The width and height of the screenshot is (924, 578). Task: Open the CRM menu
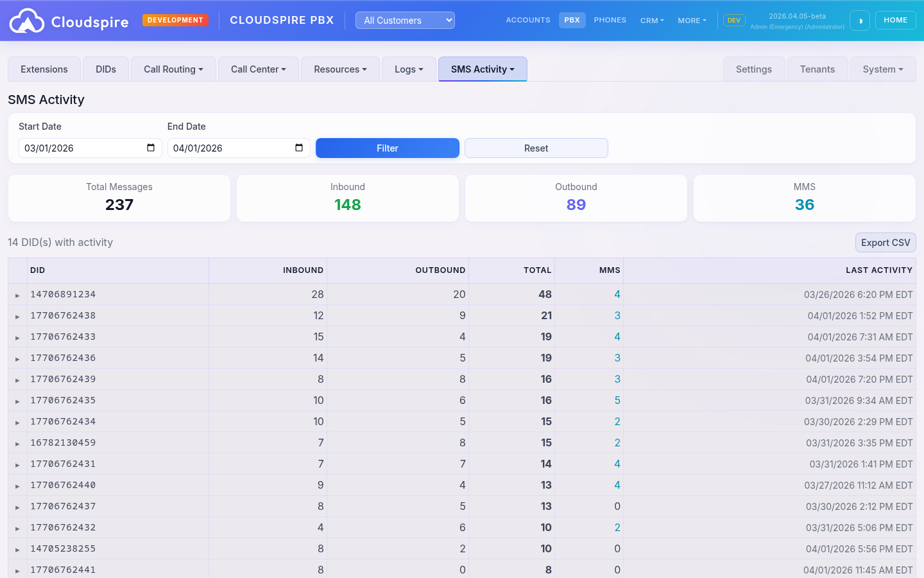(x=651, y=20)
